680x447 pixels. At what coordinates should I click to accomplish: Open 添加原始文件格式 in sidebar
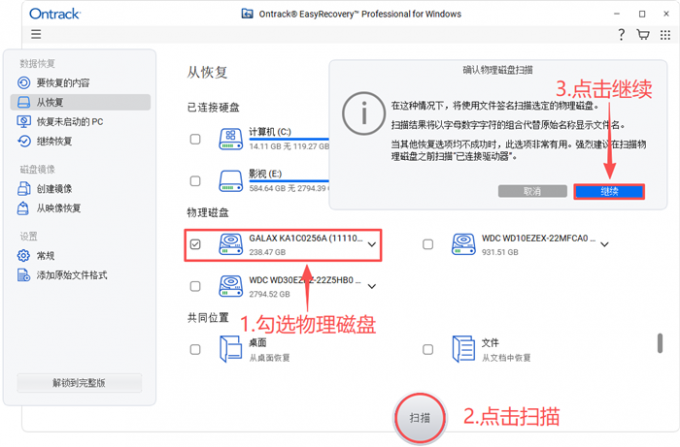tap(81, 275)
